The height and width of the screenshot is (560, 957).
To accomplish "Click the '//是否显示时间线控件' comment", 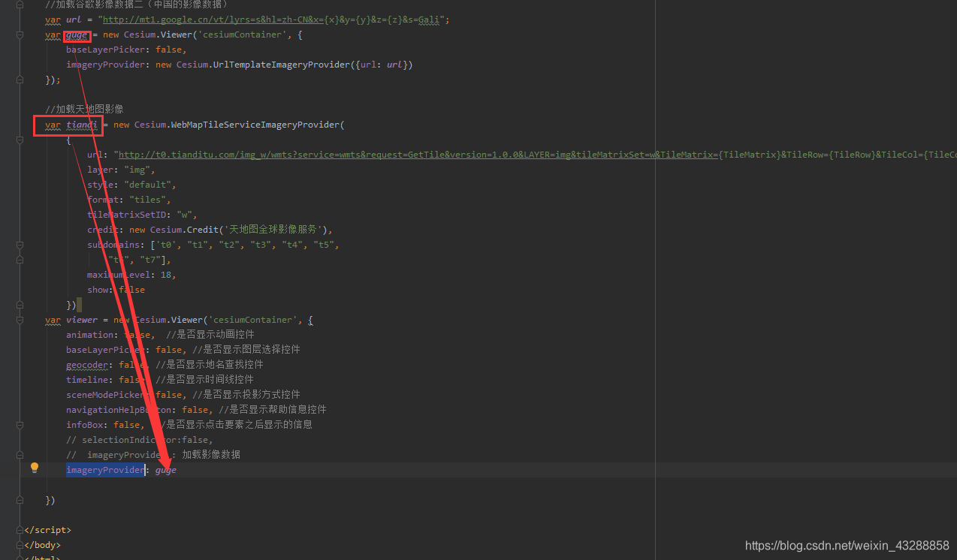I will pyautogui.click(x=204, y=380).
